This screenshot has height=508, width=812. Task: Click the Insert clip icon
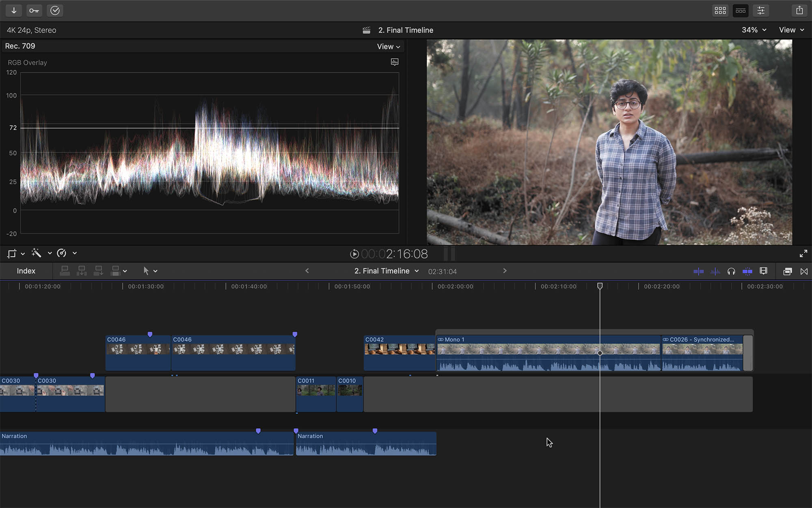click(x=82, y=271)
